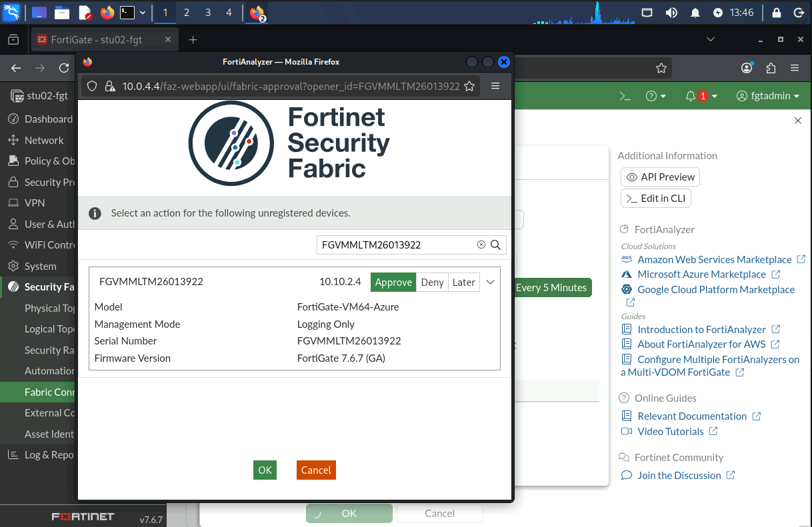Viewport: 812px width, 527px height.
Task: Open the CLI console icon in header
Action: (x=625, y=96)
